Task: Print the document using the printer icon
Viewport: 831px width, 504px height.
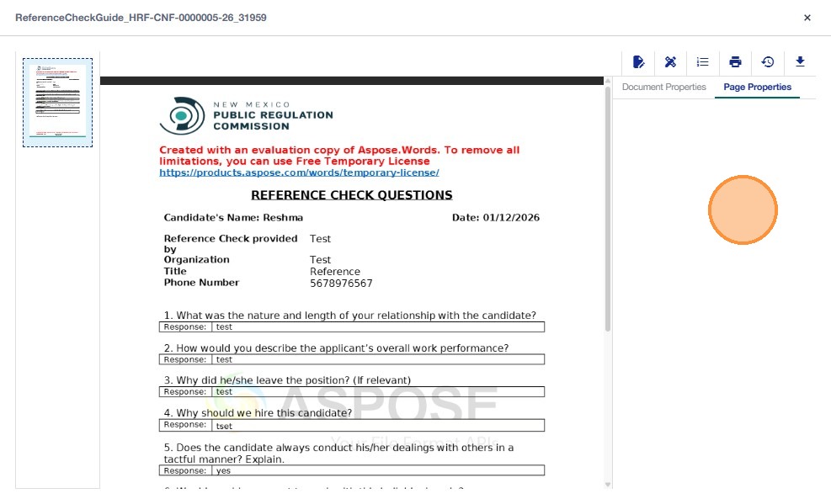Action: pyautogui.click(x=735, y=62)
